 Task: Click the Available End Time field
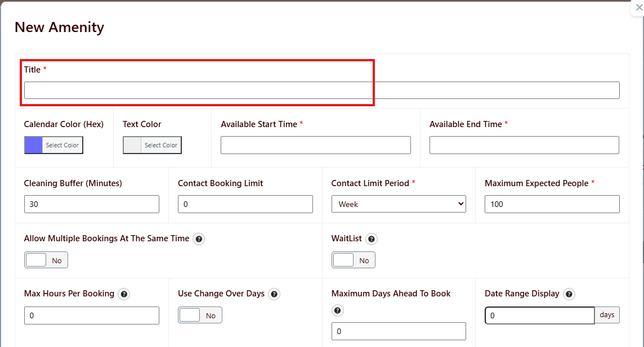pos(524,145)
